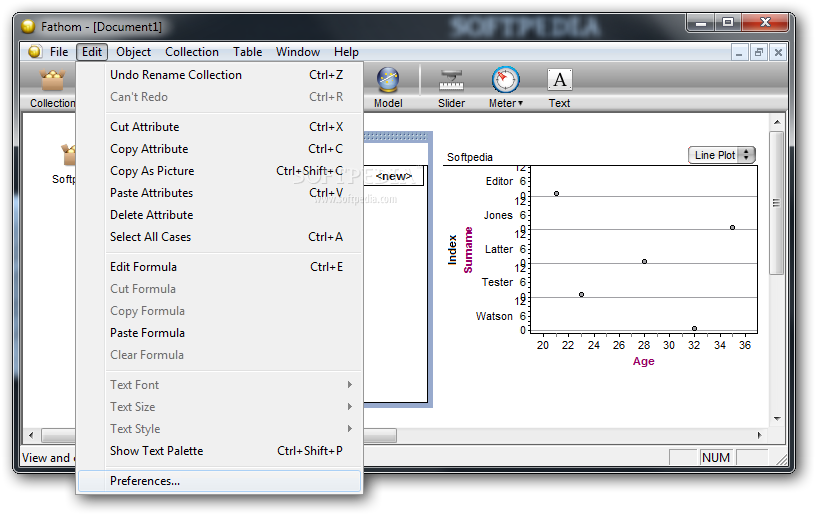This screenshot has height=515, width=816.
Task: Click the <new> attribute column header
Action: coord(393,176)
